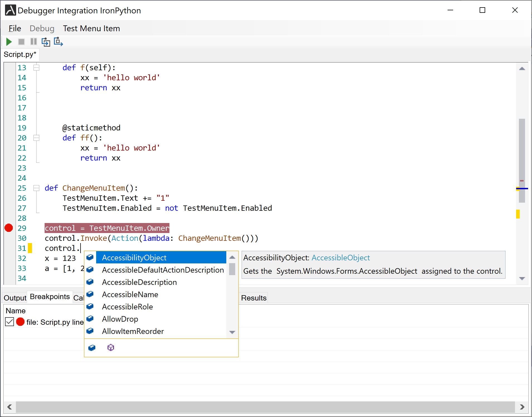Image resolution: width=532 pixels, height=417 pixels.
Task: Click the property icon beside AccessibilityObject entry
Action: point(90,257)
